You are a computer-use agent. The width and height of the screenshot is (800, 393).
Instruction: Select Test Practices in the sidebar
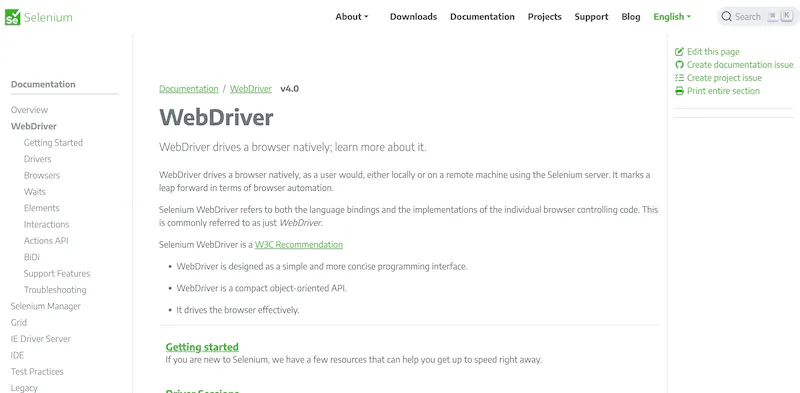tap(37, 371)
